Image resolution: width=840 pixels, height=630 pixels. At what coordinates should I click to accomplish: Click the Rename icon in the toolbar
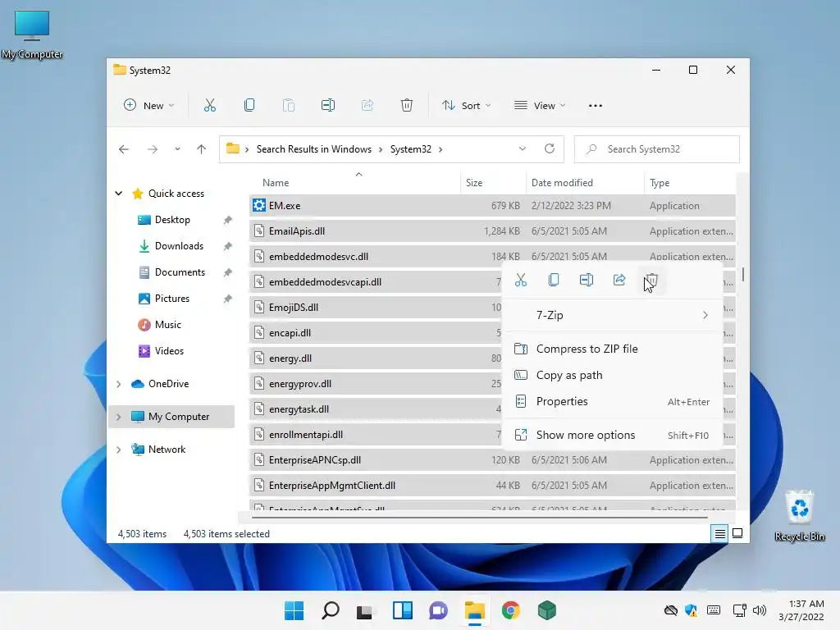[328, 106]
